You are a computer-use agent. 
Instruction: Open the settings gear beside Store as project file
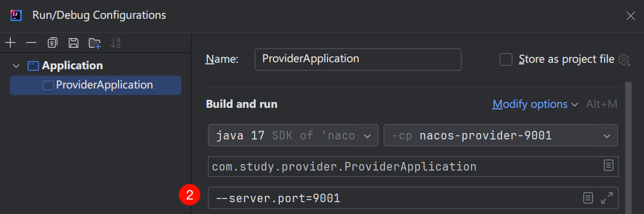point(624,60)
